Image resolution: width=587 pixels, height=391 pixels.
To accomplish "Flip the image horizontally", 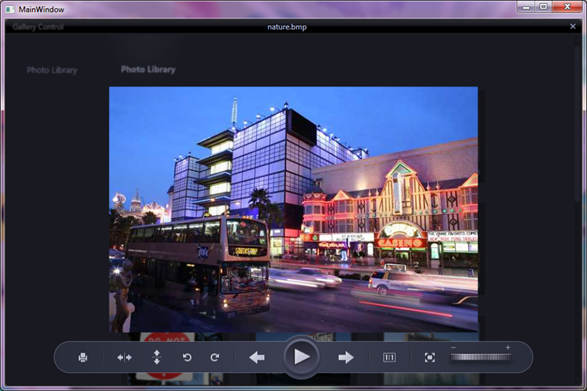I will tap(124, 358).
